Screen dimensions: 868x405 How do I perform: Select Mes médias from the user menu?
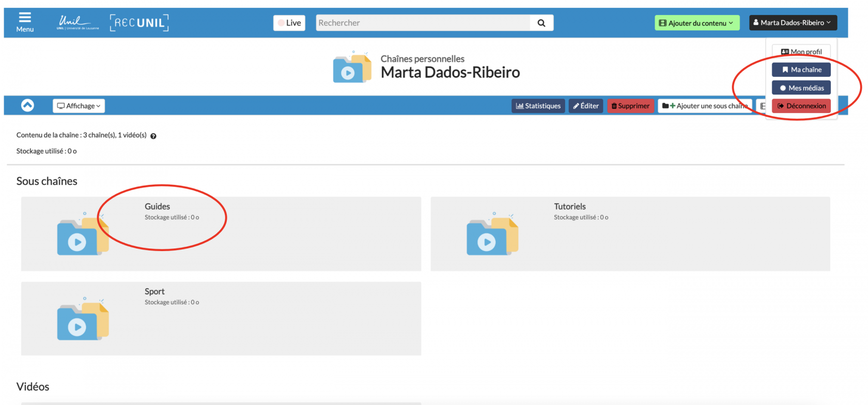[801, 88]
